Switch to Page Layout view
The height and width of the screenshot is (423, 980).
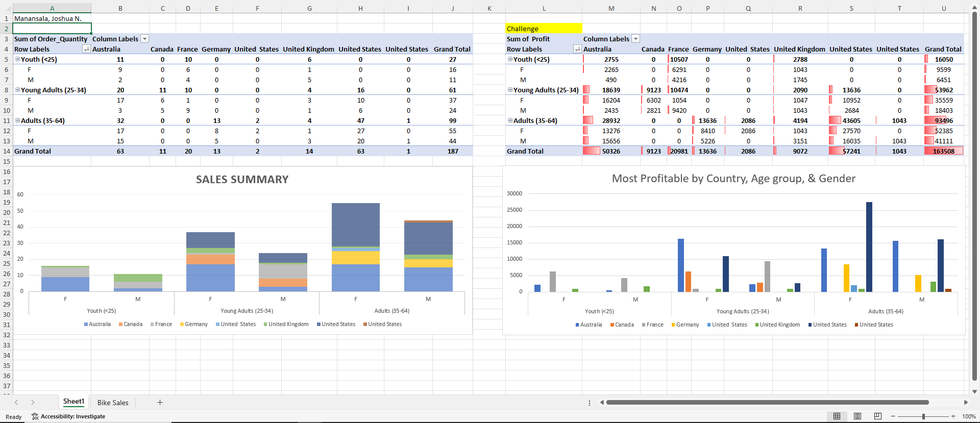point(857,416)
